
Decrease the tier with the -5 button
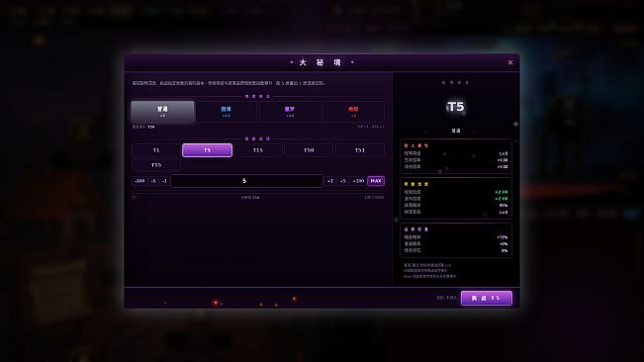coord(153,181)
